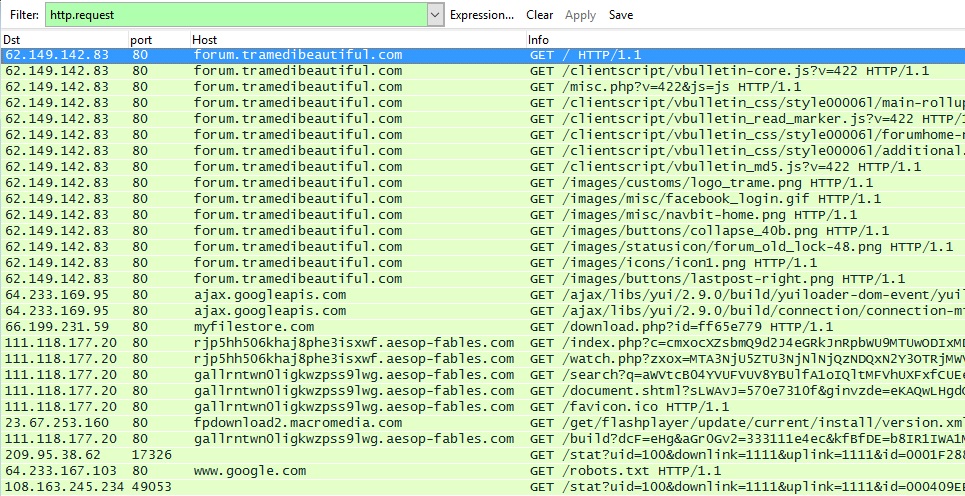Screen dimensions: 965x496
Task: Select the main-rollup vbulletin_css request row
Action: [482, 103]
